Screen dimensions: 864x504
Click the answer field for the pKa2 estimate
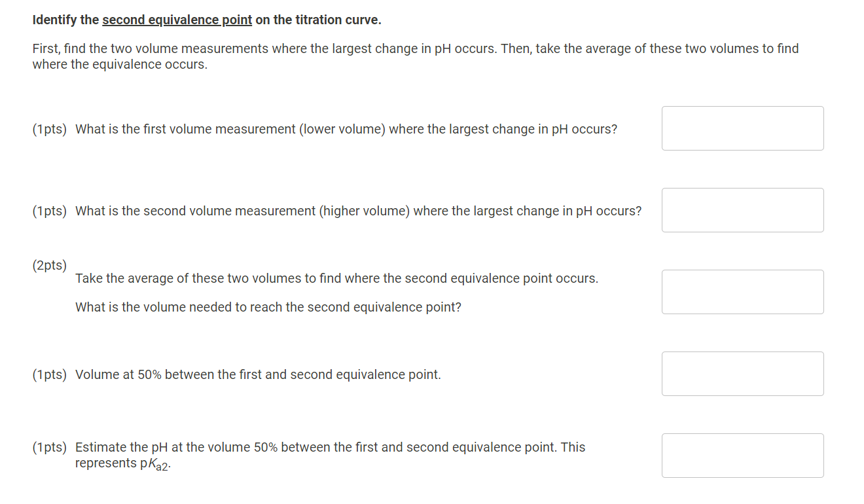pos(742,456)
